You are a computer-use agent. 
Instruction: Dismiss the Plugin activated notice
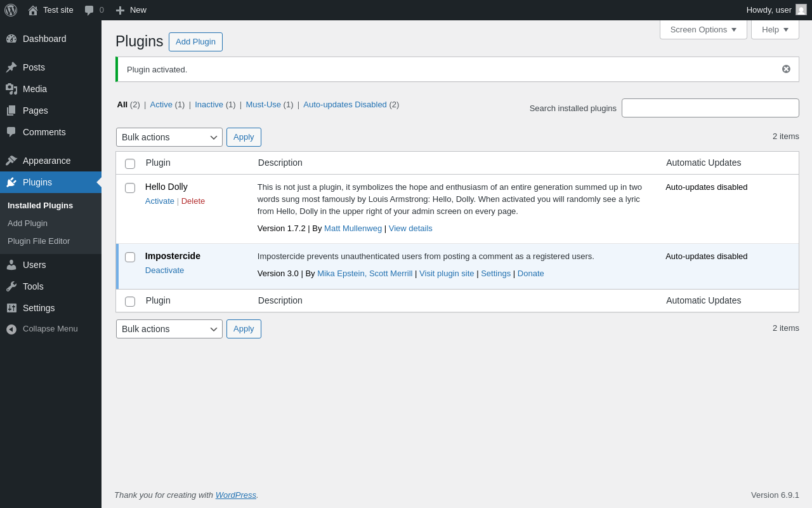(786, 69)
